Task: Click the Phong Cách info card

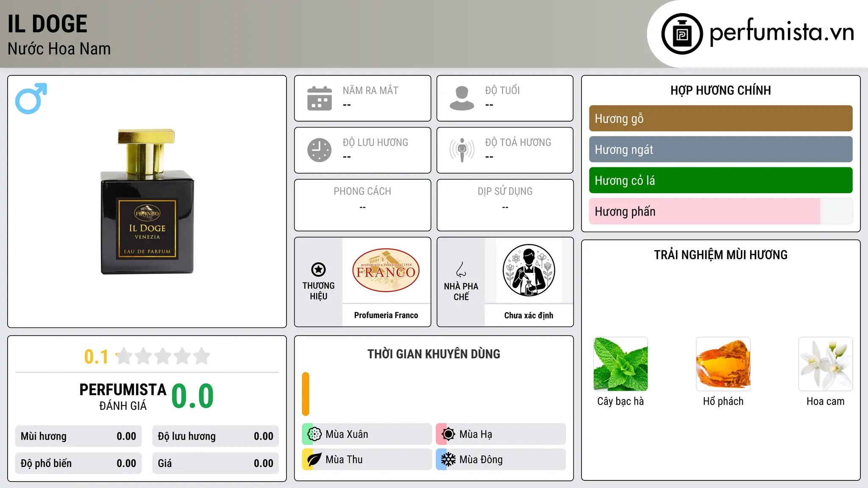Action: pos(362,205)
